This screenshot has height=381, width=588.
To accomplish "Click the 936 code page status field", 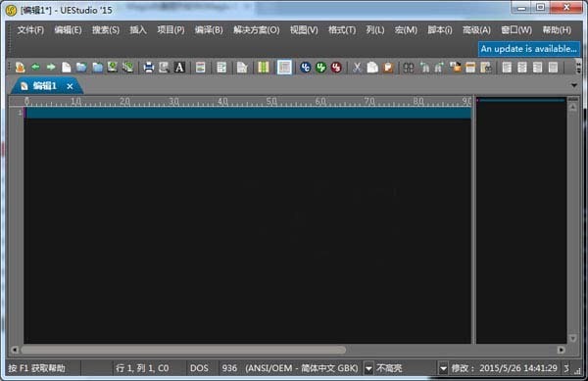I will click(x=229, y=368).
